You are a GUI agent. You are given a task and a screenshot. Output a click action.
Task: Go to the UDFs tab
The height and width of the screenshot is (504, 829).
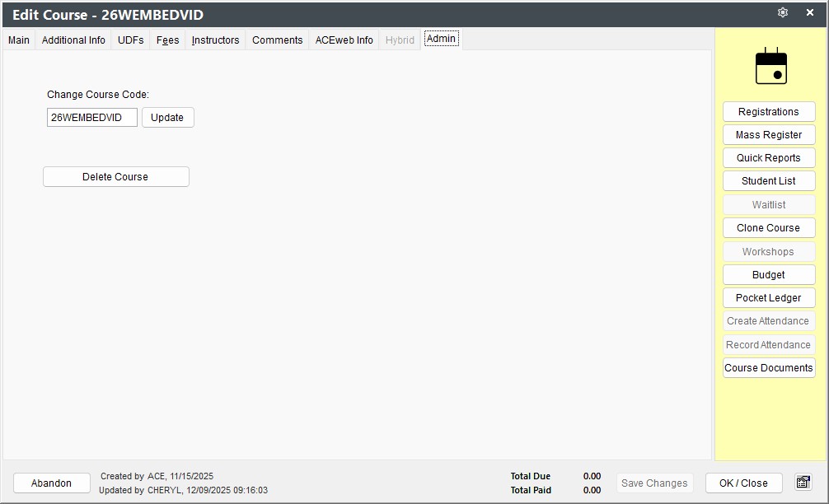click(x=130, y=40)
